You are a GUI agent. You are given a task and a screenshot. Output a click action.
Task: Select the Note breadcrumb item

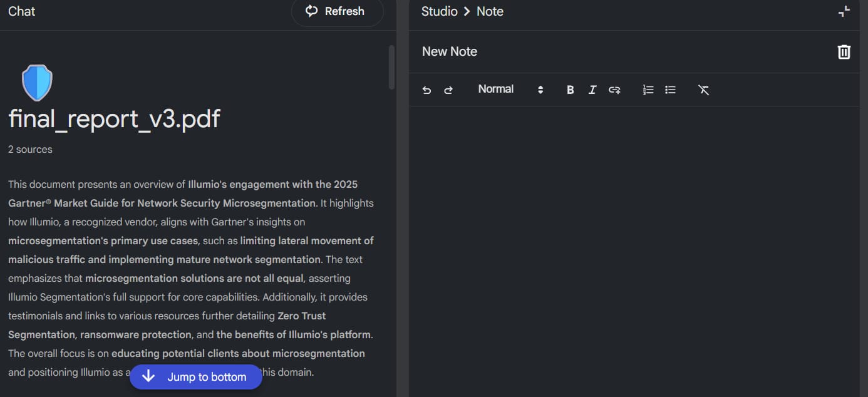pos(490,11)
